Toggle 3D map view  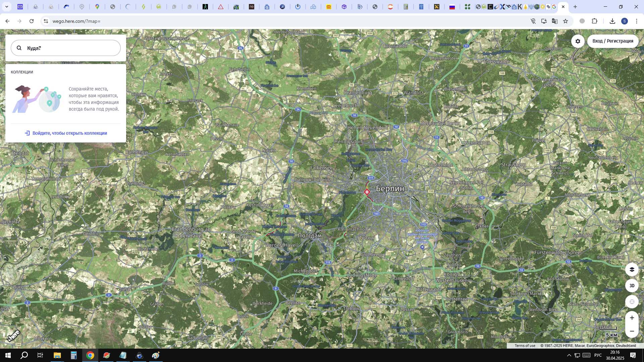[632, 286]
